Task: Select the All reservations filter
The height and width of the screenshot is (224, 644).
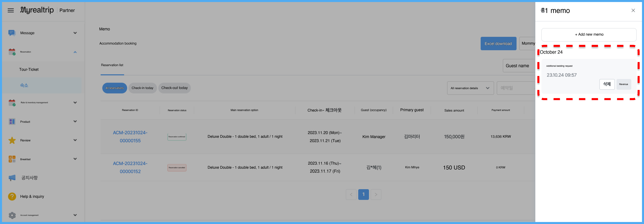Action: 114,88
